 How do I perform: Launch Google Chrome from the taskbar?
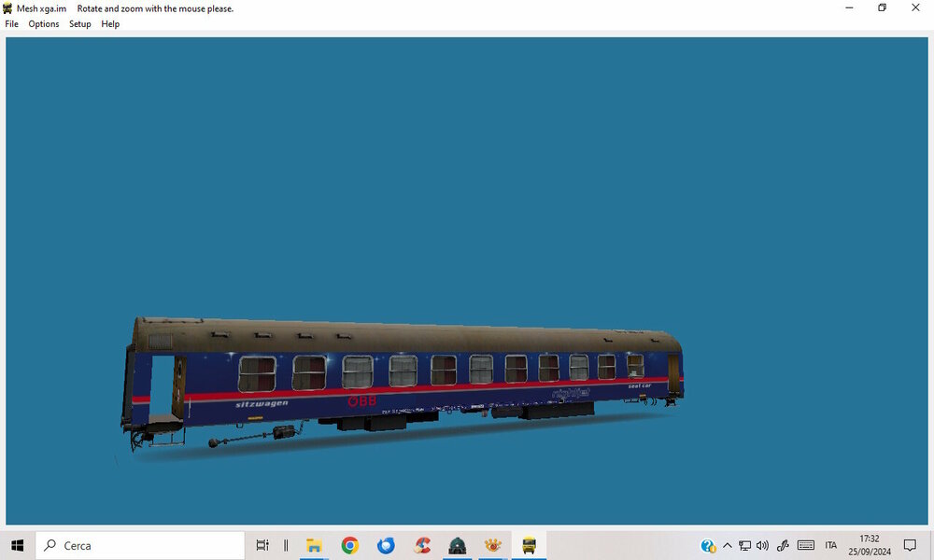point(349,545)
